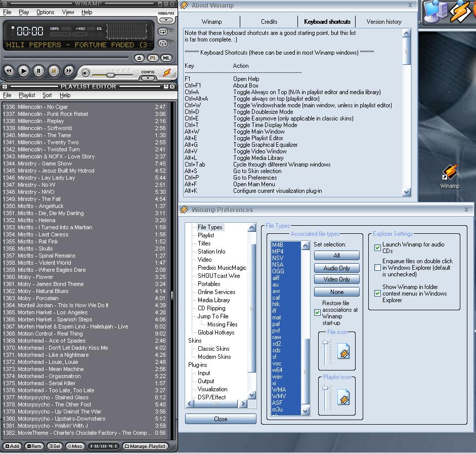
Task: Click the All selection button
Action: pyautogui.click(x=337, y=256)
